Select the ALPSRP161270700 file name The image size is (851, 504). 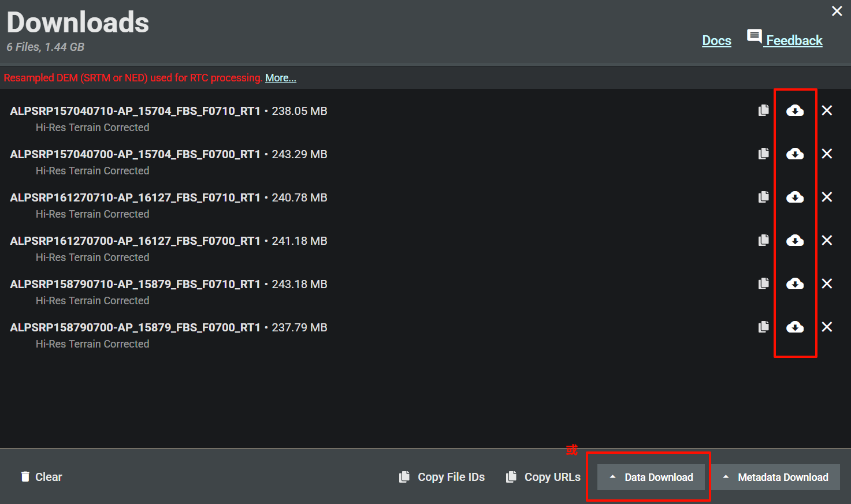pyautogui.click(x=135, y=241)
